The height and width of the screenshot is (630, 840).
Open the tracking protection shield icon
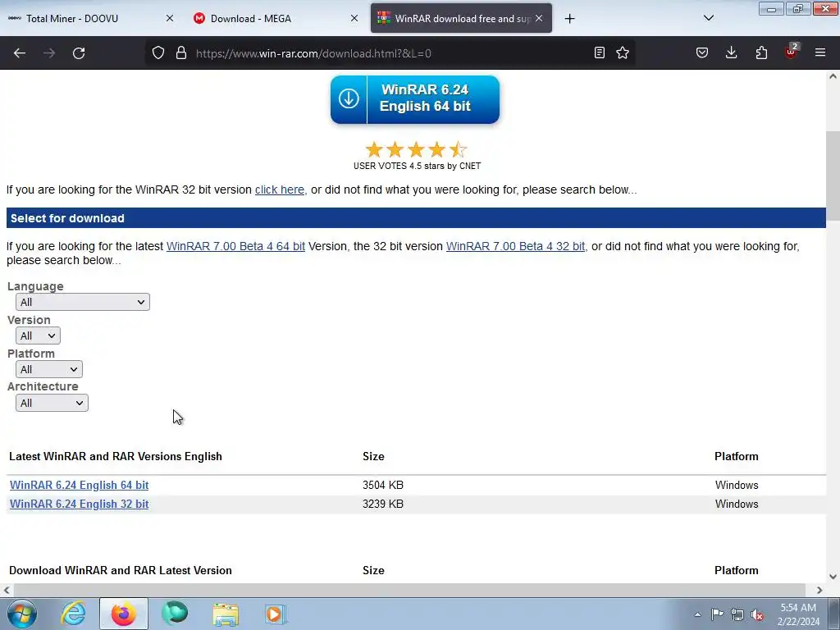coord(158,53)
